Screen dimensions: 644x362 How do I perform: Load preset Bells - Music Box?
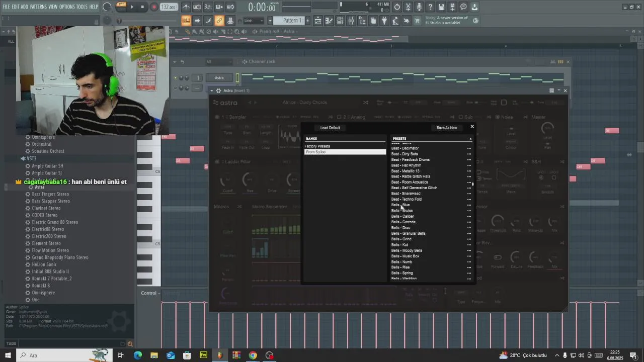(405, 256)
